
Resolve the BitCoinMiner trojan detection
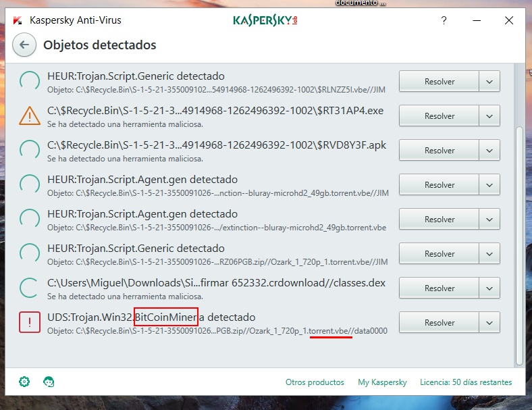(439, 322)
